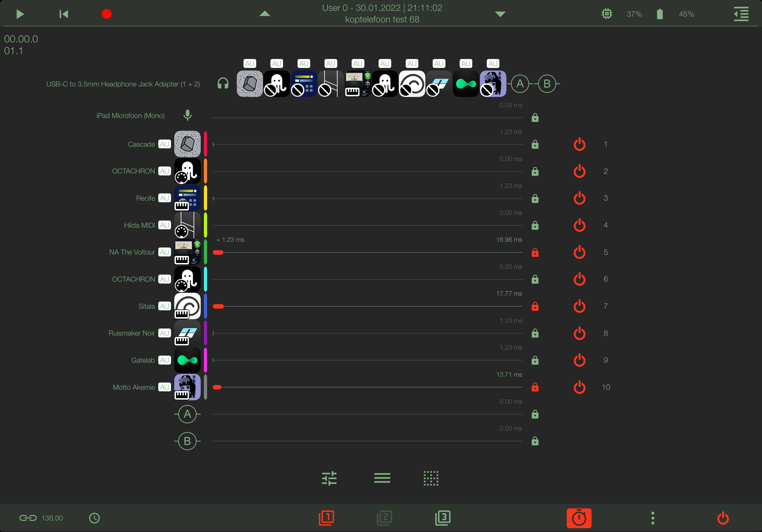Open Motto Akemie in the left column
The width and height of the screenshot is (762, 532).
(x=188, y=387)
